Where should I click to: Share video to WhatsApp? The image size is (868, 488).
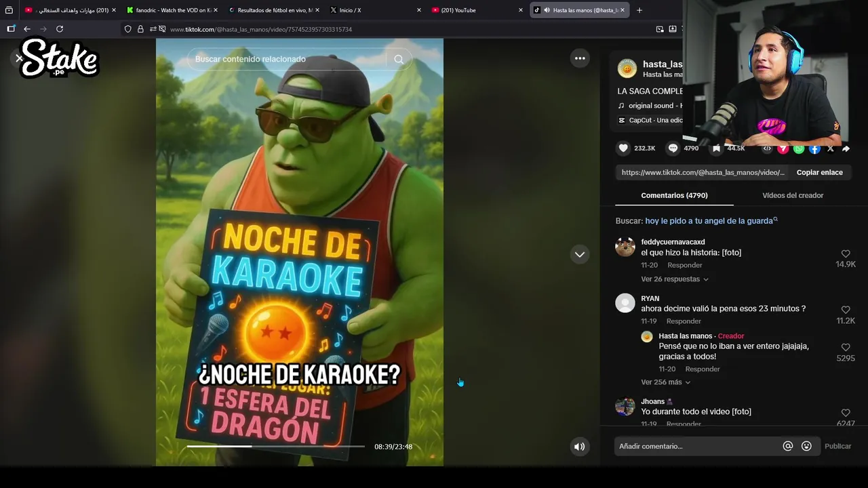799,148
